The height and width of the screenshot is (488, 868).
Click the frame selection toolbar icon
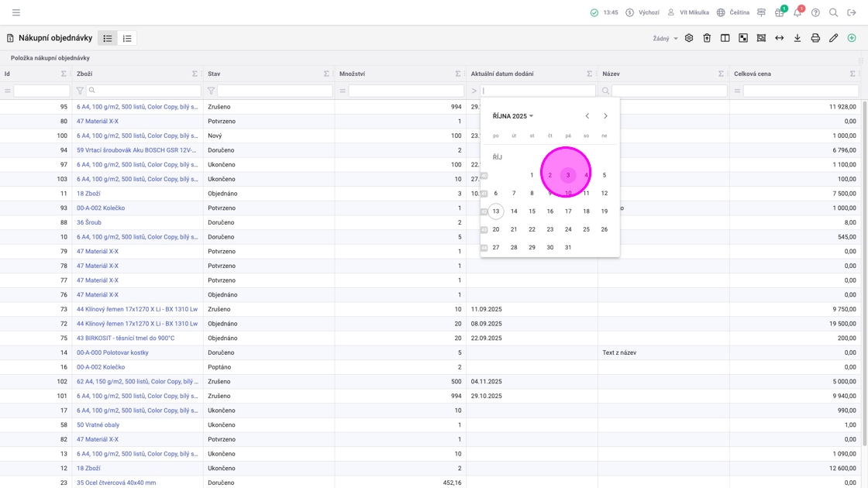[761, 38]
